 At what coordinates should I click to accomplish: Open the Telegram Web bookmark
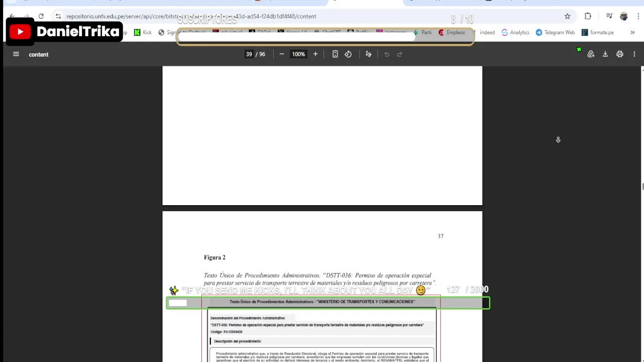555,32
